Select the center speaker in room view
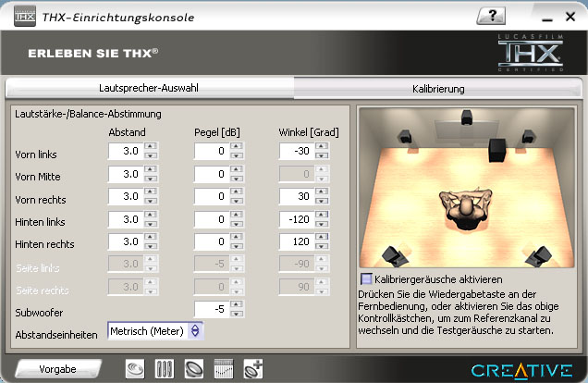The width and height of the screenshot is (588, 383). tap(467, 117)
